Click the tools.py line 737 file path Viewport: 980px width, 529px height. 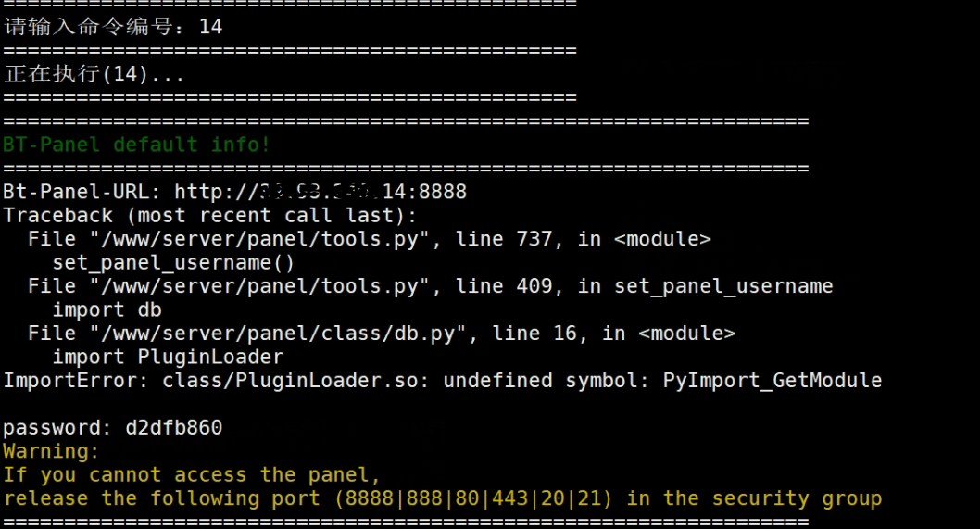coord(260,239)
